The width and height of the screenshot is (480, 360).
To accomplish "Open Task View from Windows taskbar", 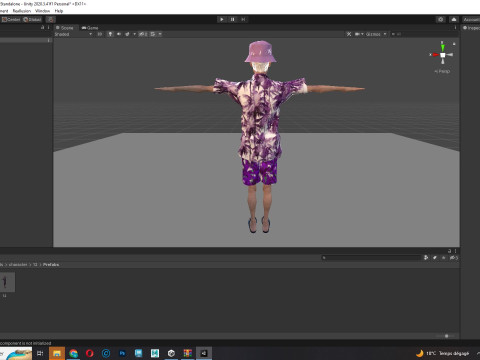I will click(40, 353).
